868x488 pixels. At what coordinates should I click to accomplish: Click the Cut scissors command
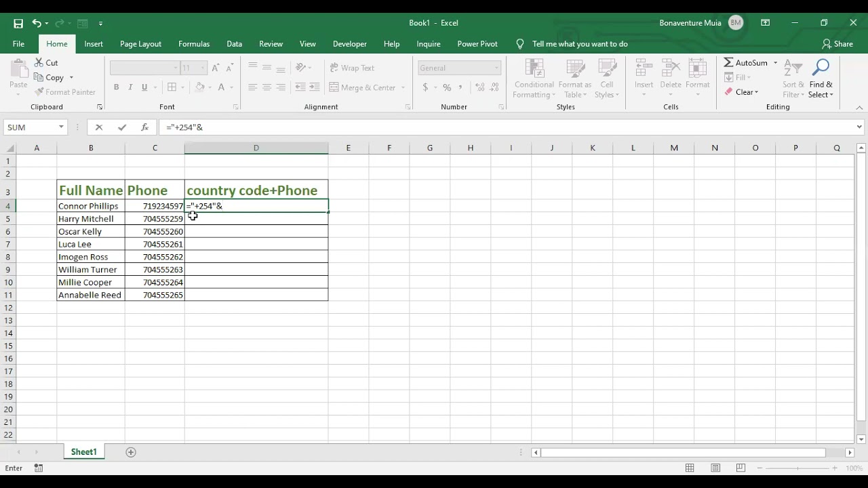pos(46,62)
